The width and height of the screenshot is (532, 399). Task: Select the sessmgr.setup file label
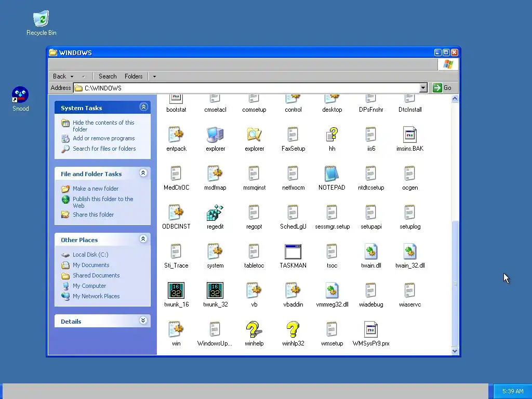point(332,227)
